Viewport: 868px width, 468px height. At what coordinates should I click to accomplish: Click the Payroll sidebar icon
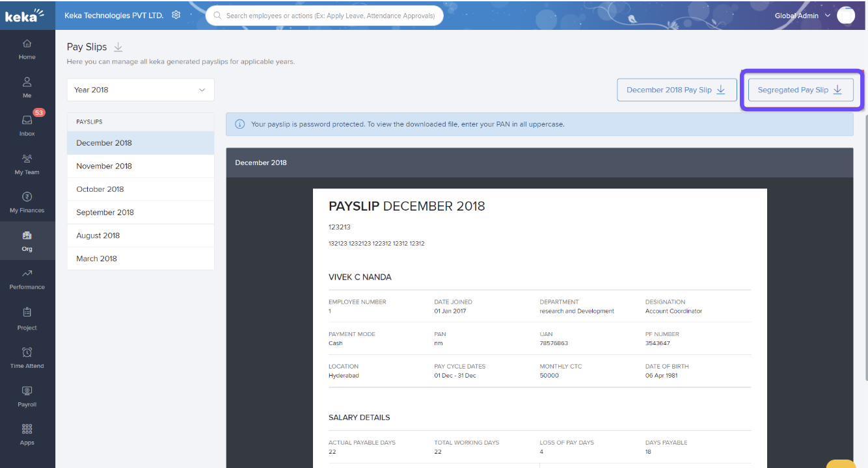pos(27,391)
